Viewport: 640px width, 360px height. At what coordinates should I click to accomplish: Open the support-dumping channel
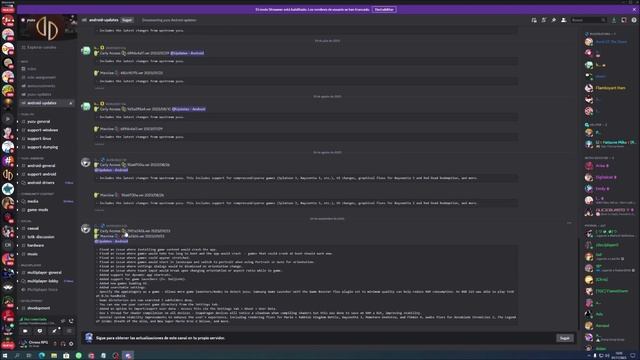coord(42,147)
